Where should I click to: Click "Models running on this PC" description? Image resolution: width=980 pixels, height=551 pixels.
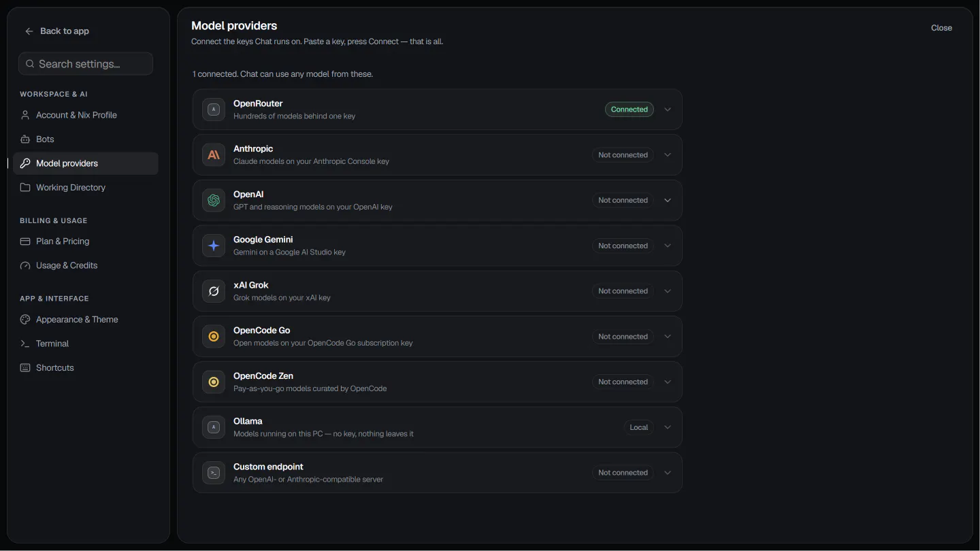(323, 434)
